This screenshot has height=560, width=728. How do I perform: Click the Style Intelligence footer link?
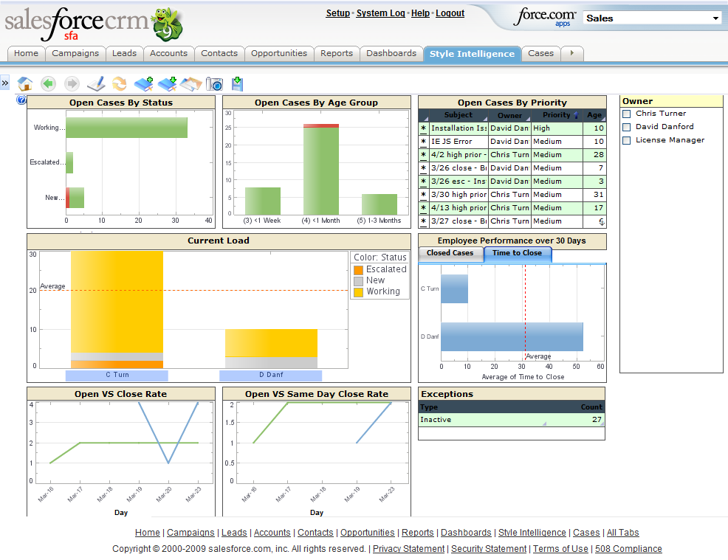coord(532,533)
